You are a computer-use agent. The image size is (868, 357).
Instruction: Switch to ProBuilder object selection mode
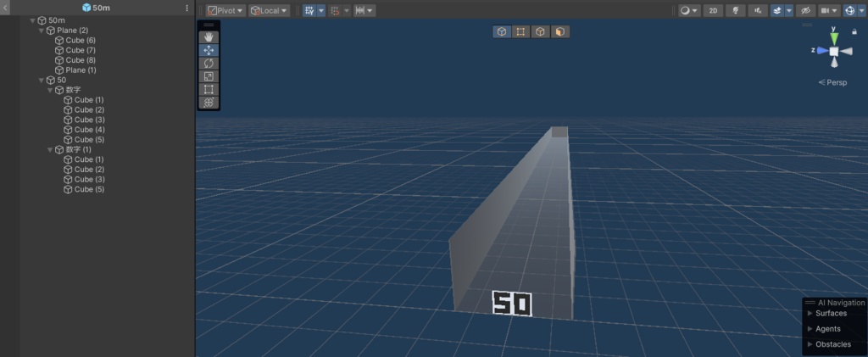[x=502, y=31]
